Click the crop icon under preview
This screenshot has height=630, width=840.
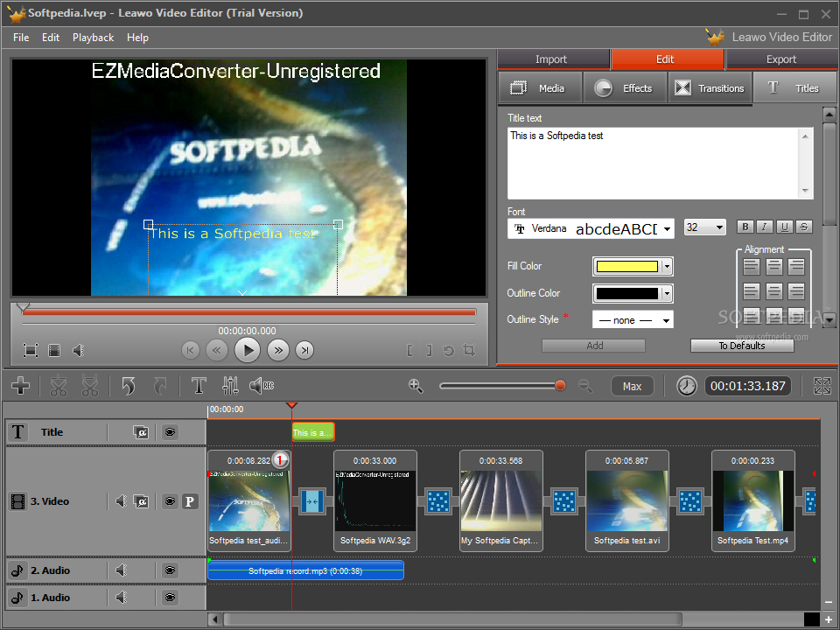tap(469, 350)
